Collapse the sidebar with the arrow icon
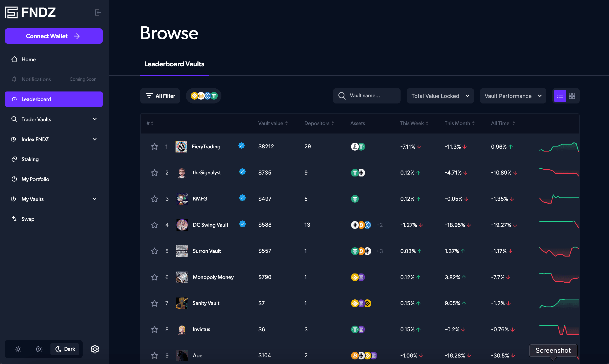609x364 pixels. click(97, 12)
